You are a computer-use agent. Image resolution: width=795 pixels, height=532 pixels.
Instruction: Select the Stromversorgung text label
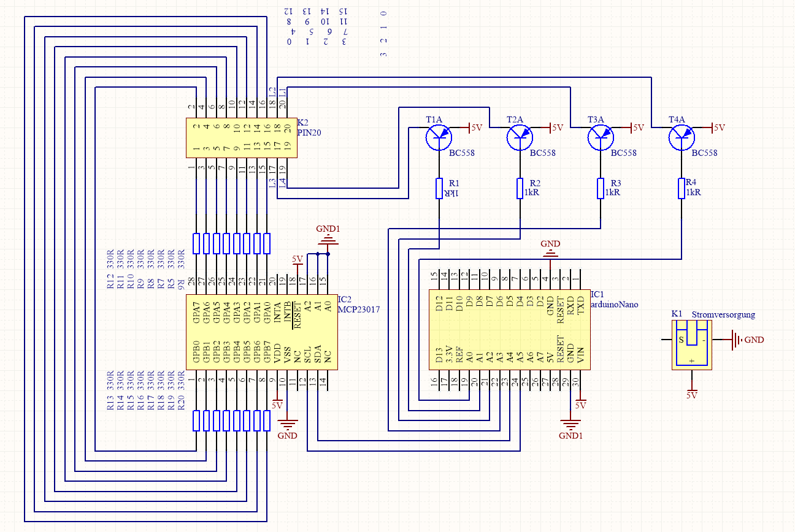pos(723,314)
